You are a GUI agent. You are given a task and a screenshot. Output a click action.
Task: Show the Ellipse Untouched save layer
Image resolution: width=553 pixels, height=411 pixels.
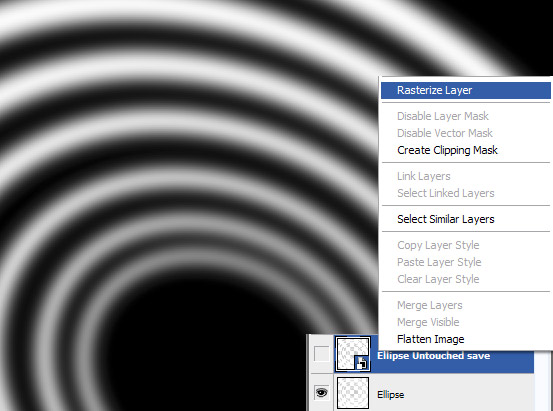[x=321, y=353]
